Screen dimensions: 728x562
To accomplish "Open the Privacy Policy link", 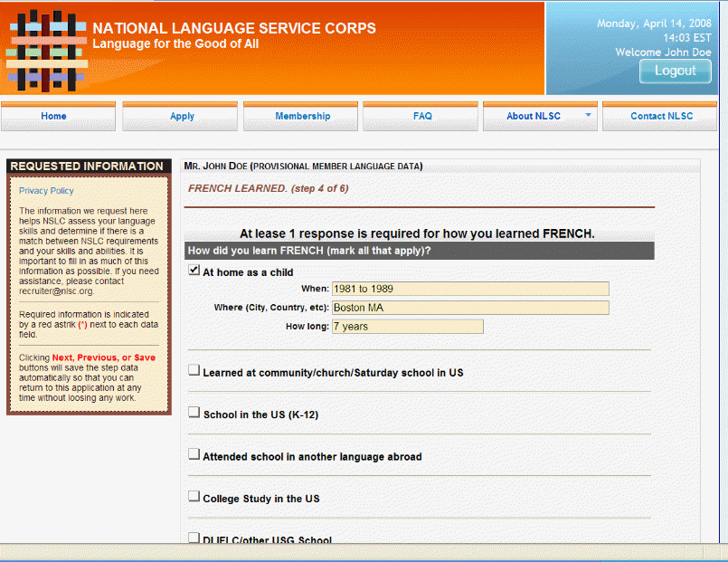I will (x=46, y=190).
